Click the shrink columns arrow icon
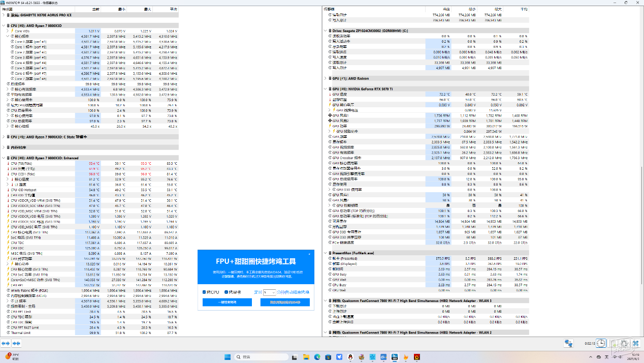Viewport: 644px width, 363px height. coord(16,343)
